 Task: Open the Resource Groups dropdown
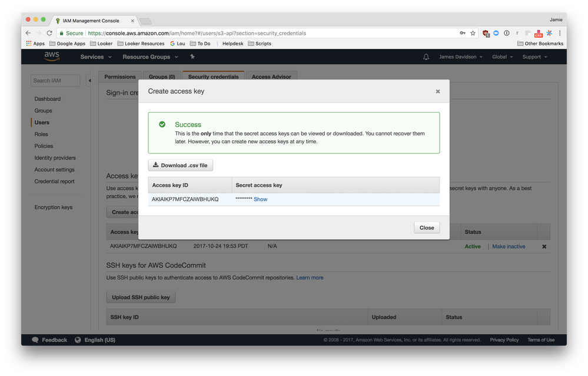pos(150,57)
